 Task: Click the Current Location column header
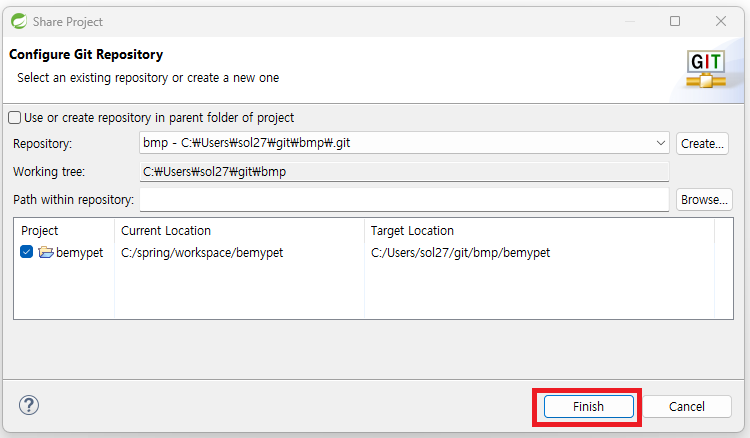[166, 230]
